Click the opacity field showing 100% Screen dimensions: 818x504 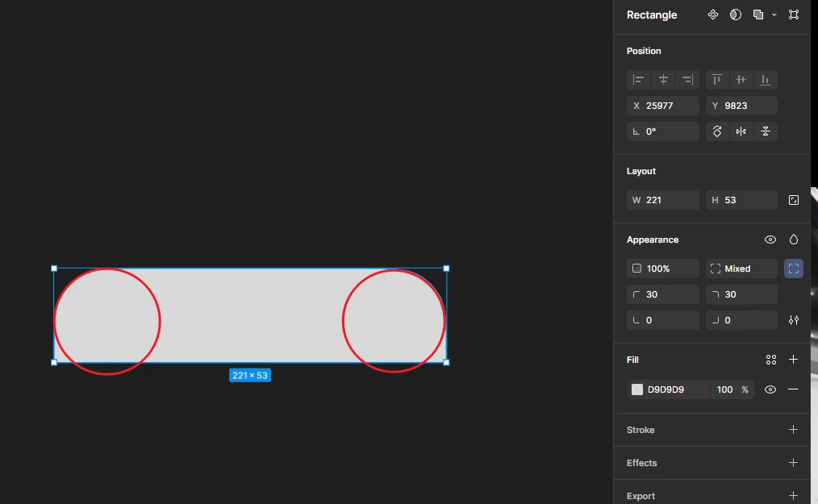pyautogui.click(x=663, y=269)
